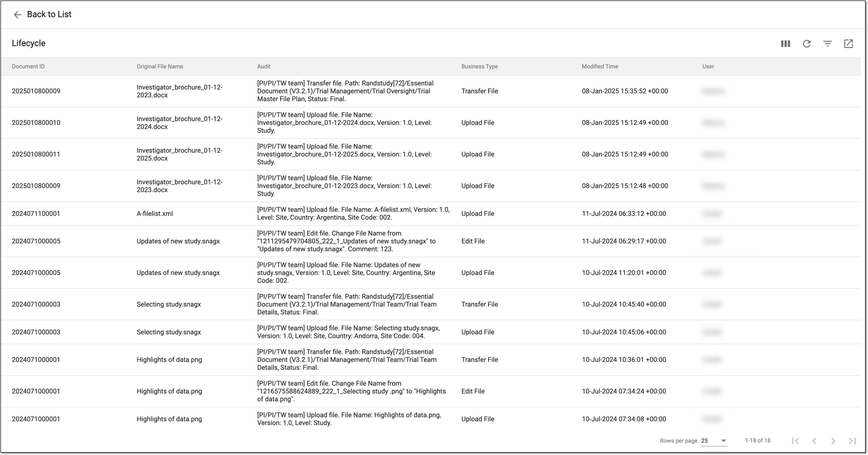Sort by the Modified Time column header
Image resolution: width=868 pixels, height=455 pixels.
[600, 66]
